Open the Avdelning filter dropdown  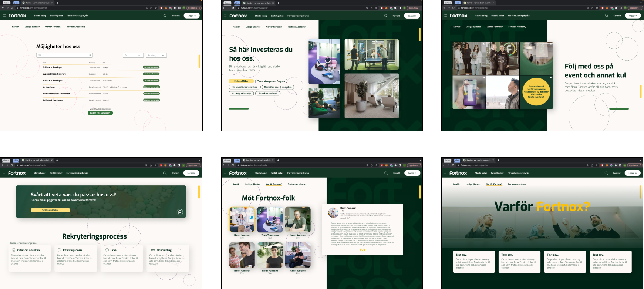(x=156, y=55)
